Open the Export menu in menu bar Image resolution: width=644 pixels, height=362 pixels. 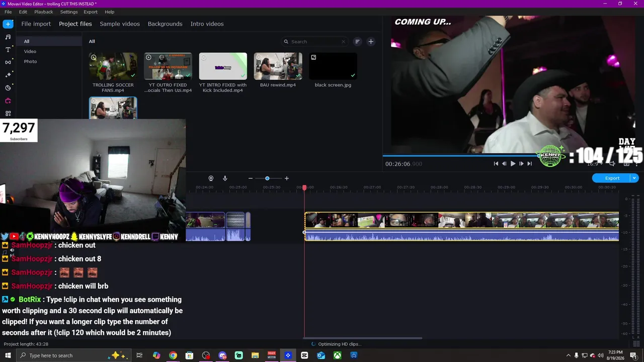[91, 12]
